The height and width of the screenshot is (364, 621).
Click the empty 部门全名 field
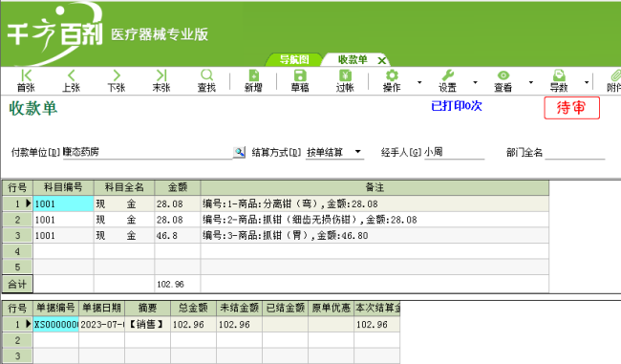coord(574,152)
